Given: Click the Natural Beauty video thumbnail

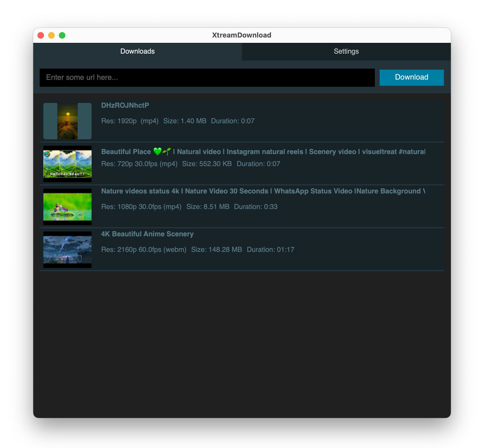Looking at the screenshot, I should click(67, 164).
